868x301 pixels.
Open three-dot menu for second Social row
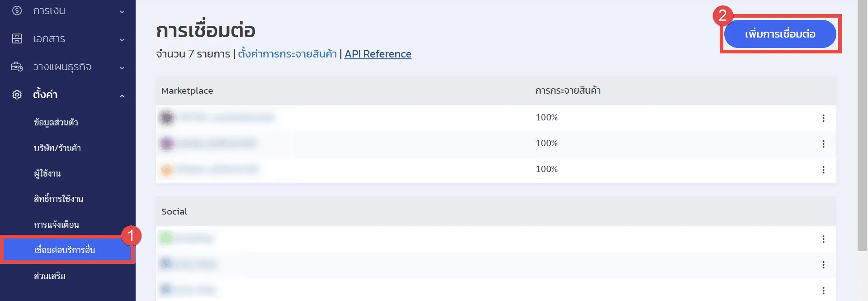823,265
